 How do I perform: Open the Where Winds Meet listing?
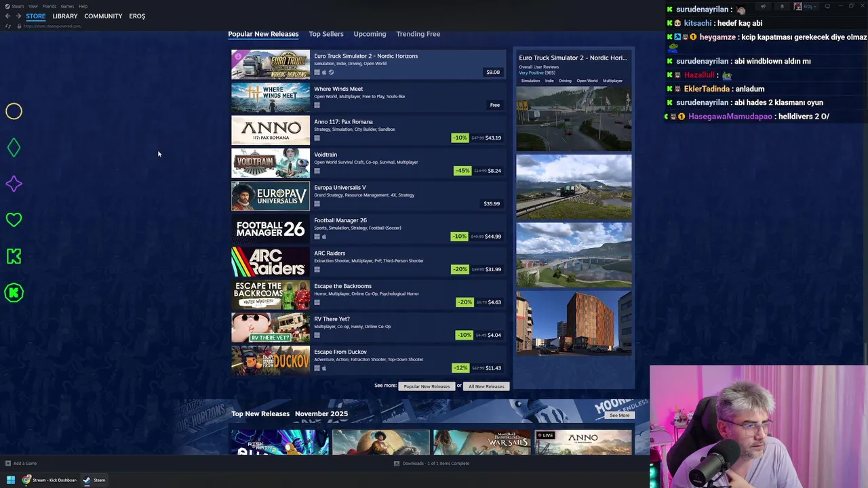[x=369, y=98]
